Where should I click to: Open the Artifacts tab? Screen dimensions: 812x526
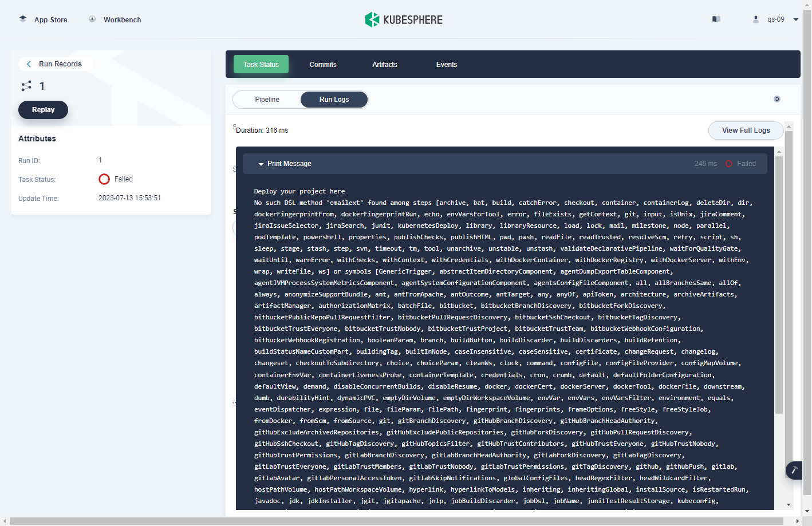[384, 64]
